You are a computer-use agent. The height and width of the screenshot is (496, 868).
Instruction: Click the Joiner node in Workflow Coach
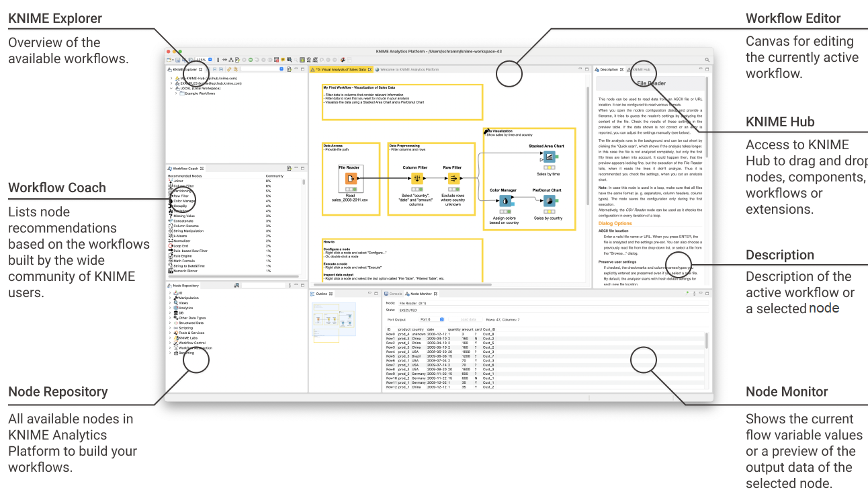tap(178, 181)
